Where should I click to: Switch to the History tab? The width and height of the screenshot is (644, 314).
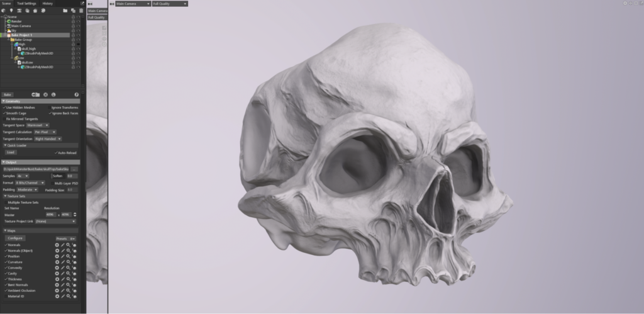click(x=48, y=3)
